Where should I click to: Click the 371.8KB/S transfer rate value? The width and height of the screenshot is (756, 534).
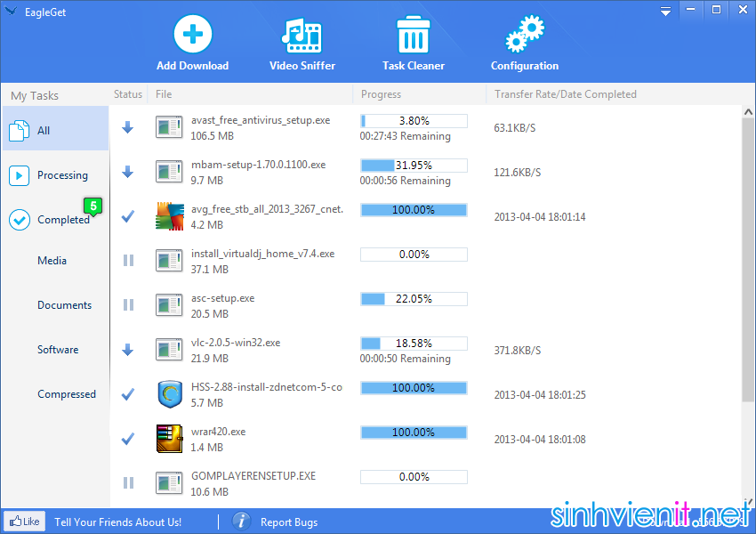tap(518, 350)
